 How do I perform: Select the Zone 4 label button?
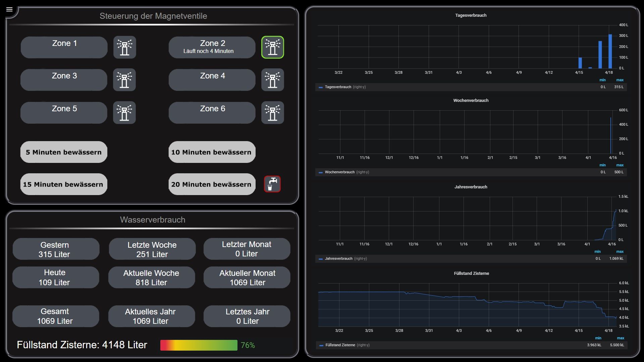coord(212,80)
